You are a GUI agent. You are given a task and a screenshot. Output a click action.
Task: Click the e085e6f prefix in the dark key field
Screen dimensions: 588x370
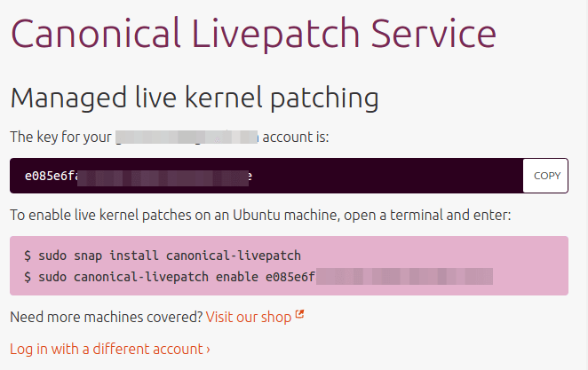[x=50, y=176]
